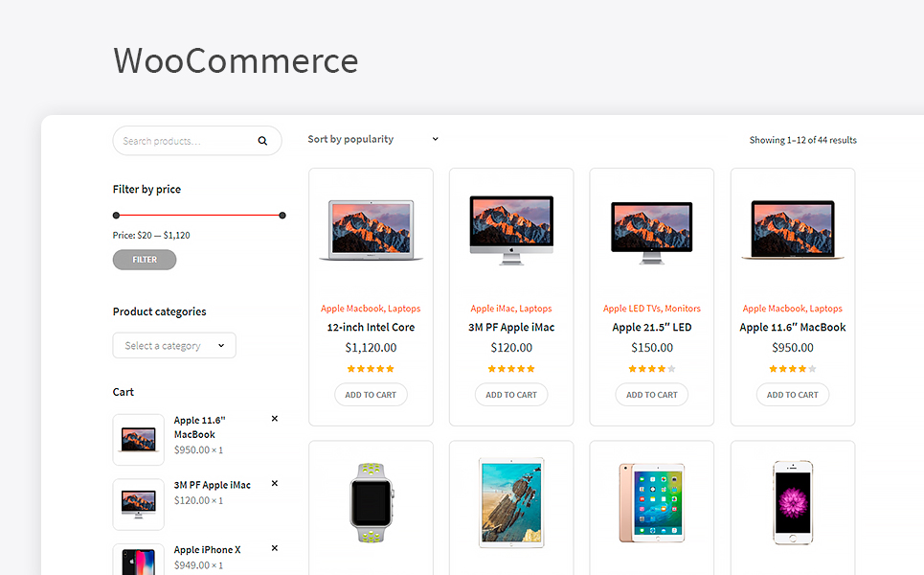Open the Apple LED TVs, Monitors category link
This screenshot has height=575, width=924.
[x=652, y=309]
